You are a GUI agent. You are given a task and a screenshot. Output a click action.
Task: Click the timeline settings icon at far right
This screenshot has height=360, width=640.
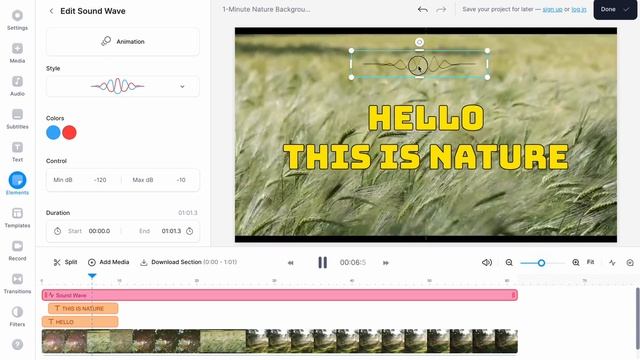pos(630,262)
